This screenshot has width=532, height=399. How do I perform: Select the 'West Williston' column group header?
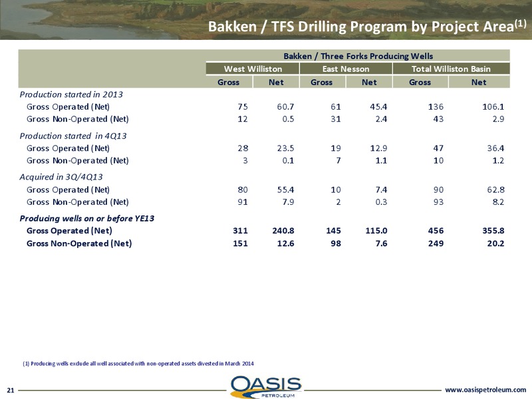253,69
